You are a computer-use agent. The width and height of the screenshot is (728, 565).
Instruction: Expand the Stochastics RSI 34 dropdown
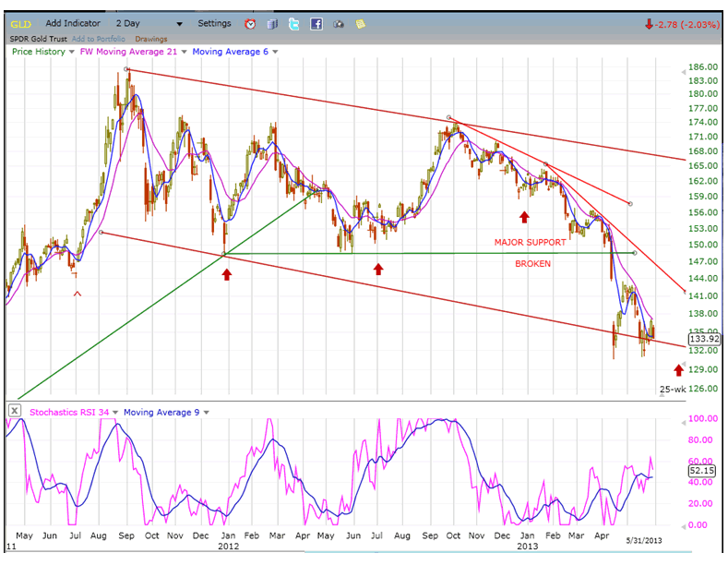click(113, 412)
